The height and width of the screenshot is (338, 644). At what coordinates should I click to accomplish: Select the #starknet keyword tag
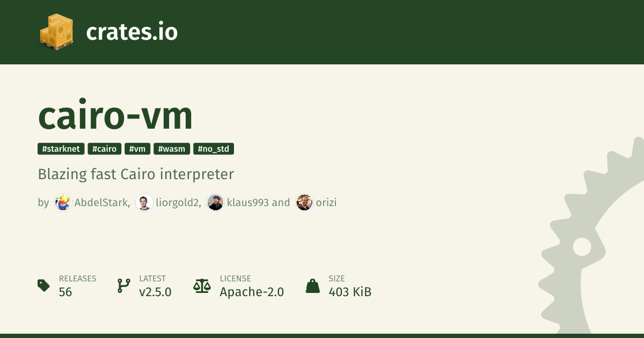[61, 149]
